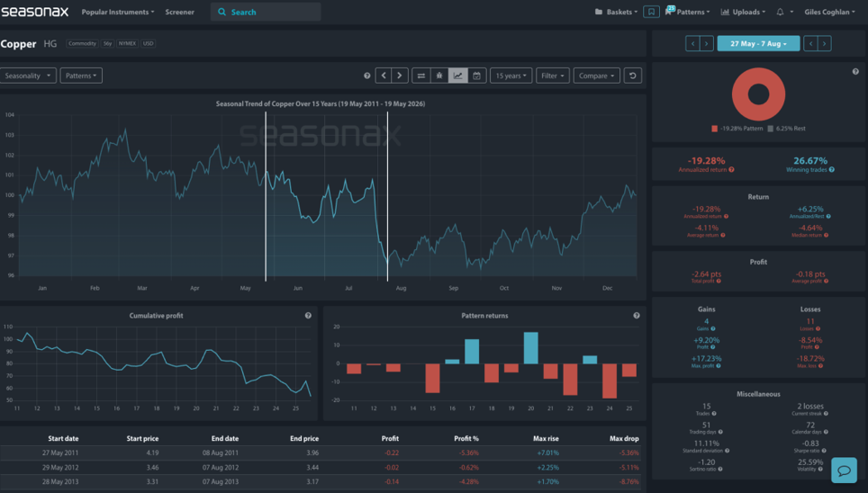The width and height of the screenshot is (868, 493).
Task: Open the live chat bubble button
Action: click(x=844, y=471)
